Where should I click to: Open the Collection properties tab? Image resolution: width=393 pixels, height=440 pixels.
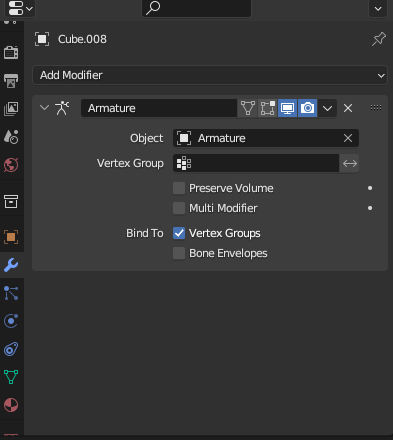click(x=11, y=201)
